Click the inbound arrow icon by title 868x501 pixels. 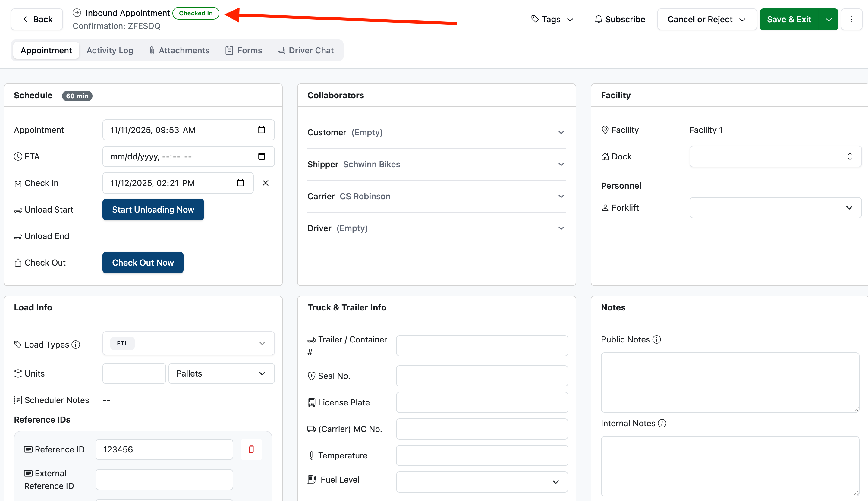[x=77, y=13]
